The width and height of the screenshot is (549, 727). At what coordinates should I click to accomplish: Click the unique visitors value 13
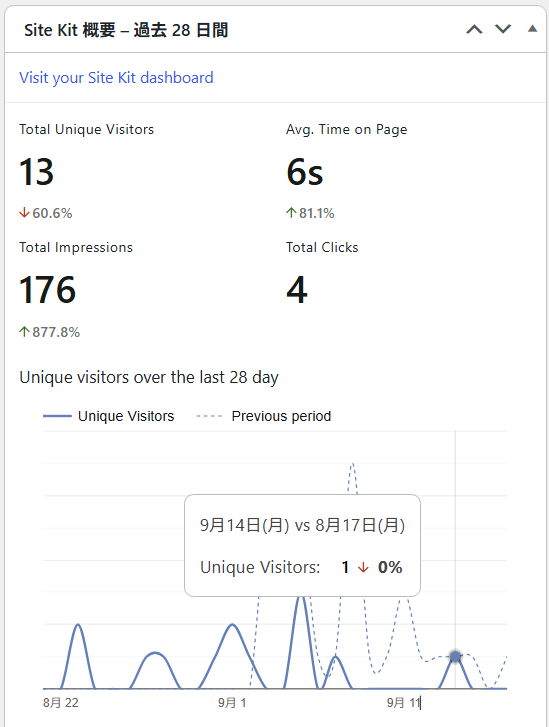pyautogui.click(x=37, y=172)
